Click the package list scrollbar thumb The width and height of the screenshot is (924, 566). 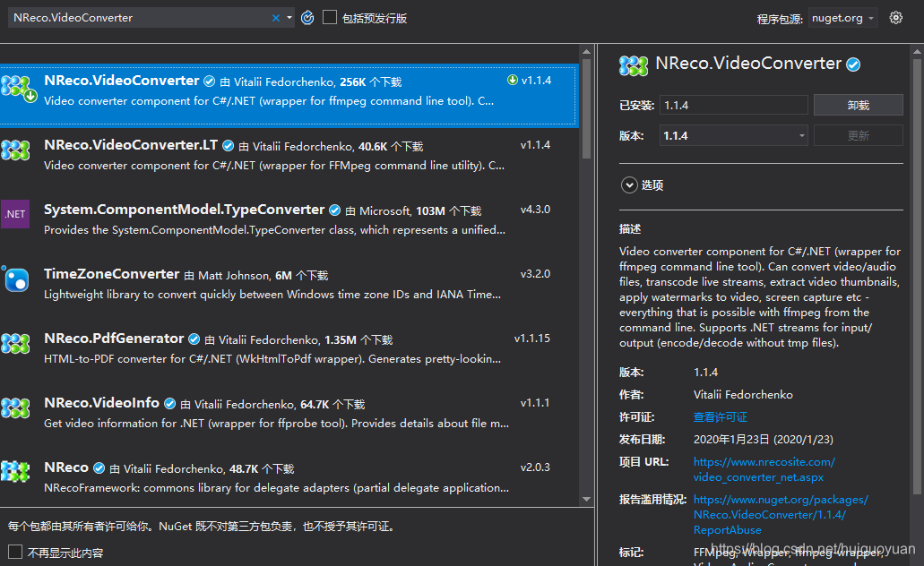coord(586,108)
